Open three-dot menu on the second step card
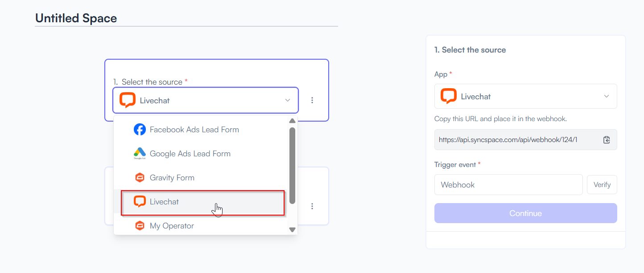The image size is (644, 273). point(312,206)
